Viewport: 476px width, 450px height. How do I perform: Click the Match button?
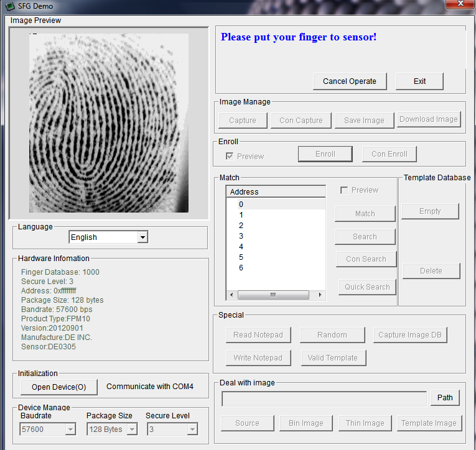[365, 214]
